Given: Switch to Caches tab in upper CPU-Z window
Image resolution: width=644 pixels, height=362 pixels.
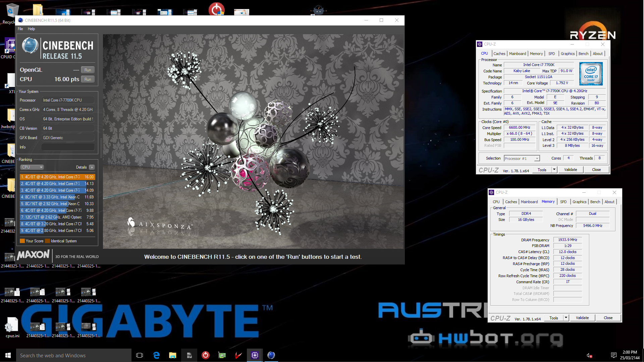Looking at the screenshot, I should (x=499, y=54).
